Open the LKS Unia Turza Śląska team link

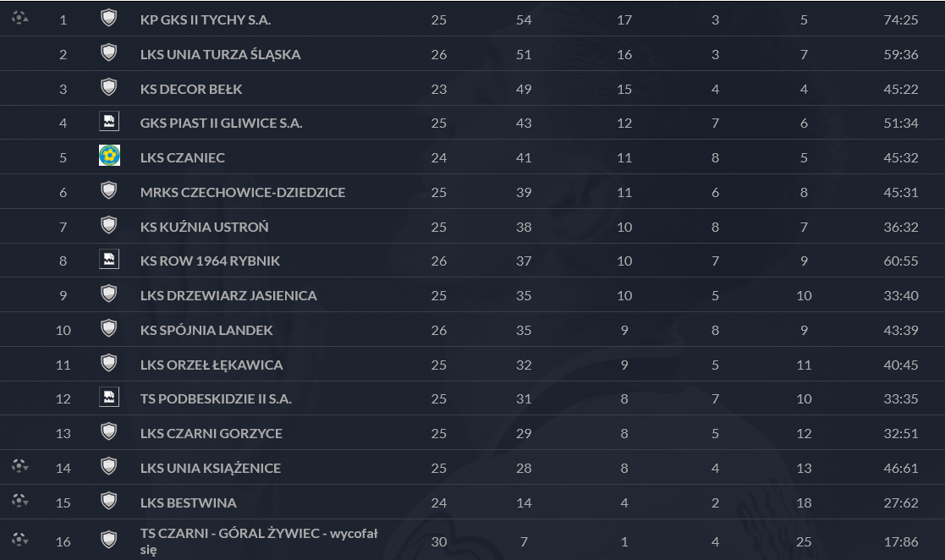coord(220,54)
